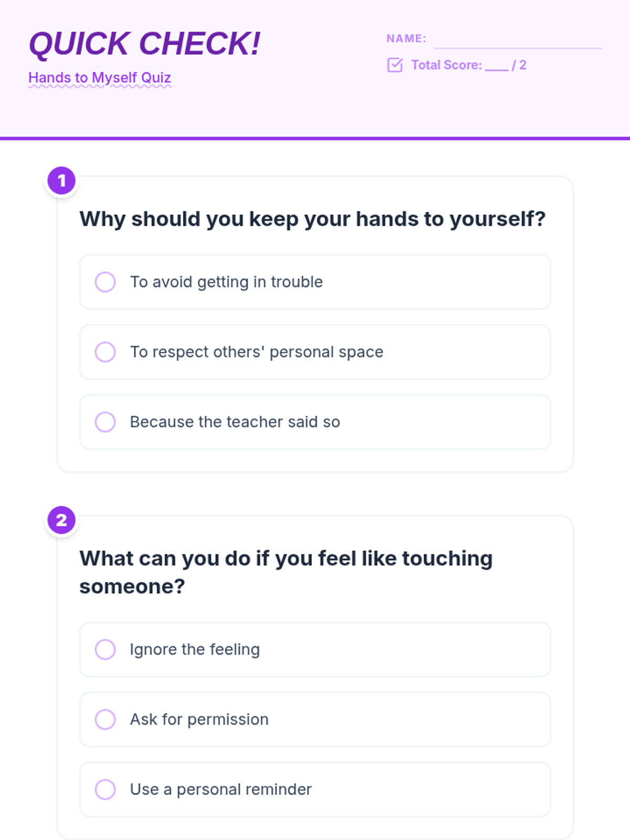The height and width of the screenshot is (840, 630).
Task: Click the checkmark icon beside Total Score
Action: click(x=395, y=65)
